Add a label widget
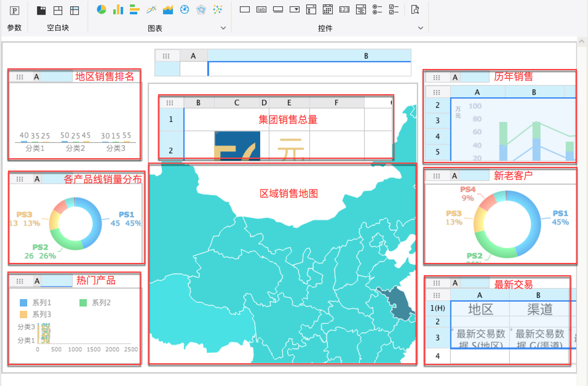This screenshot has height=386, width=588. tap(261, 10)
